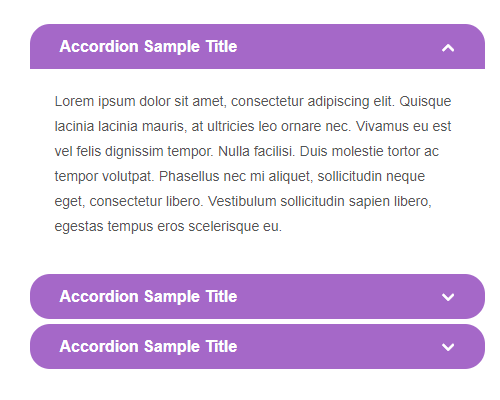Click the word "Lorem" starting the paragraph
The image size is (500, 400).
click(x=74, y=101)
